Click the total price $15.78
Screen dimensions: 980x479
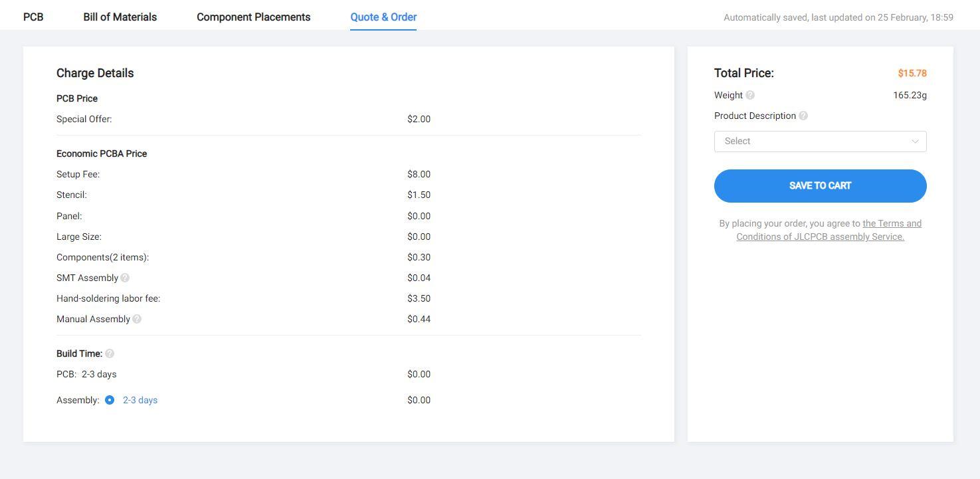912,73
